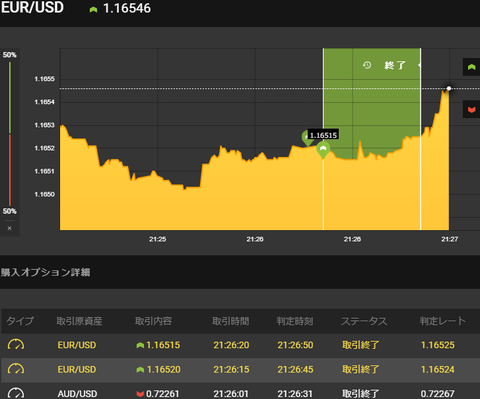The image size is (480, 399).
Task: Click the green up-arrow HIGH button
Action: pos(471,67)
